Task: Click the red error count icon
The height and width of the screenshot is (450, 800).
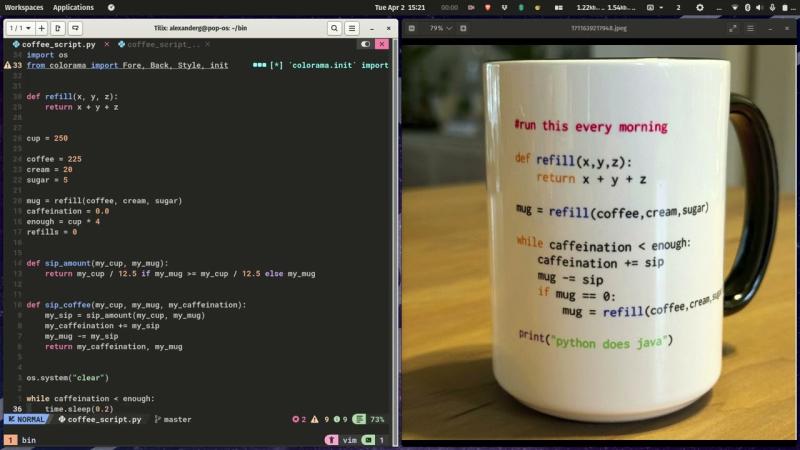Action: (x=295, y=419)
